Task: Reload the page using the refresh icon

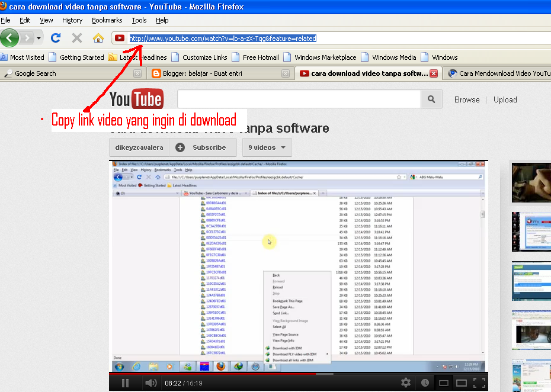Action: click(x=56, y=37)
